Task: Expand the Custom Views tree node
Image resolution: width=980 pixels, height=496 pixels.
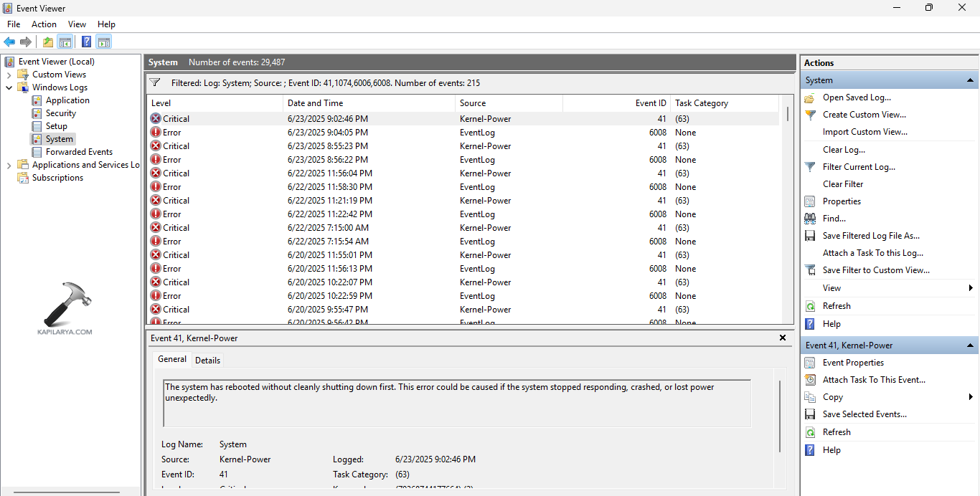Action: (9, 75)
